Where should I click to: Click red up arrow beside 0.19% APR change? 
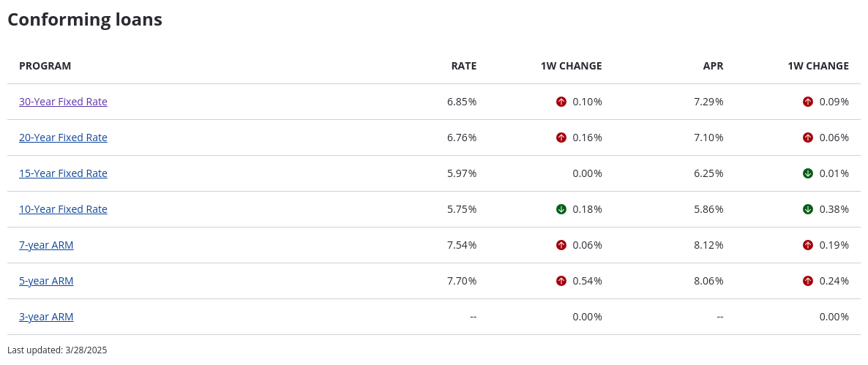[x=808, y=245]
